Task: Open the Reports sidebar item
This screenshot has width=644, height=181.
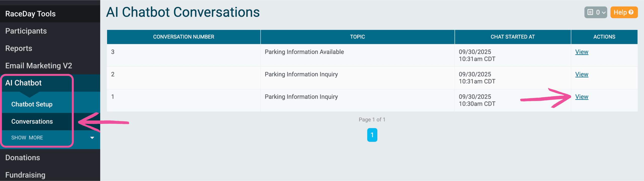Action: coord(19,48)
